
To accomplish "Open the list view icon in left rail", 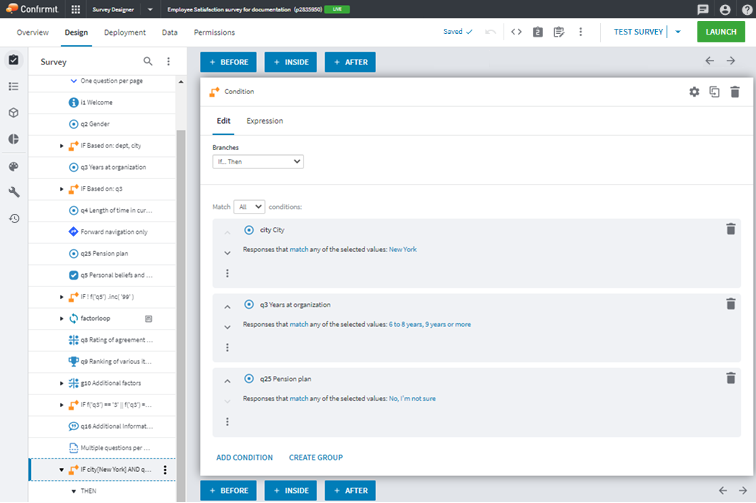I will (14, 86).
